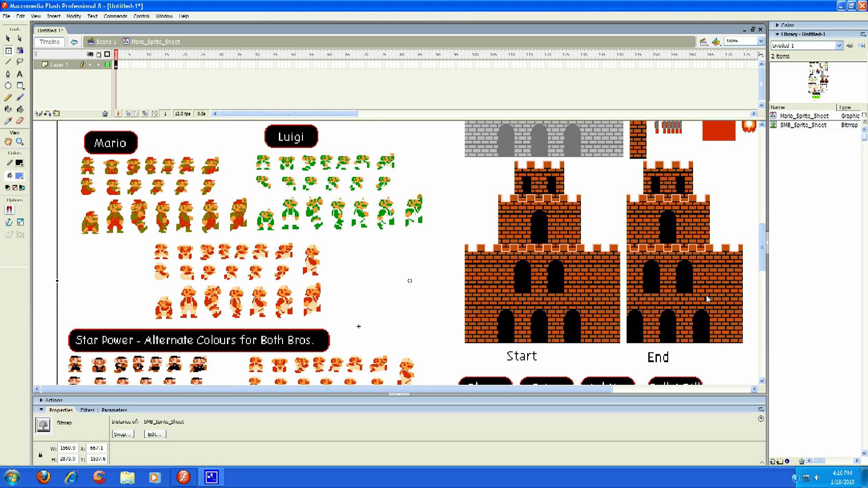The width and height of the screenshot is (868, 488).
Task: Toggle Snap to Objects magnet option
Action: tap(9, 210)
